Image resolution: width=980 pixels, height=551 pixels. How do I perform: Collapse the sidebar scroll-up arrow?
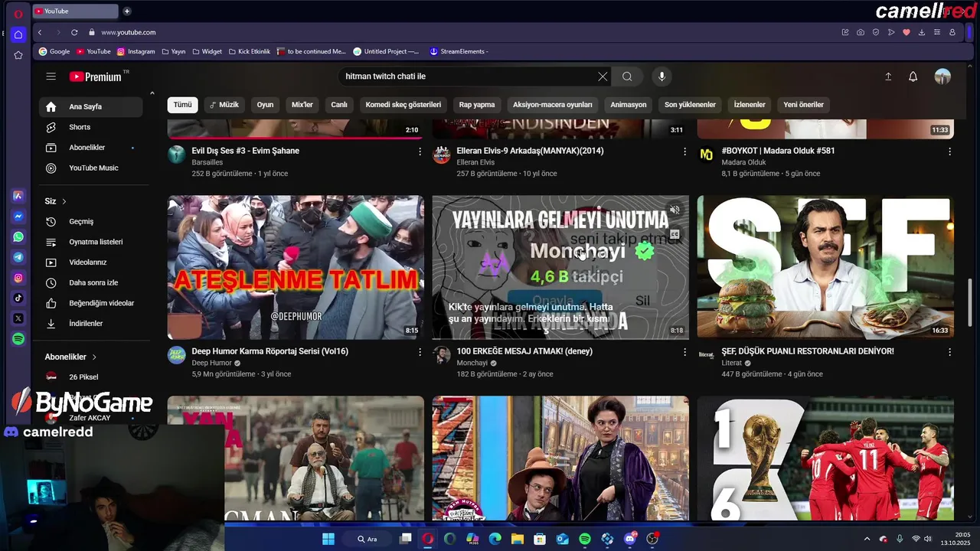152,93
